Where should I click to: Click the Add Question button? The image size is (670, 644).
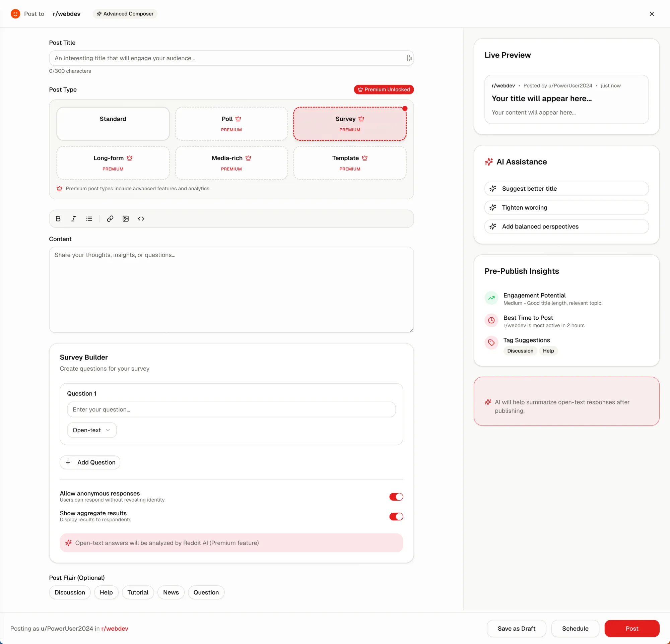coord(90,462)
